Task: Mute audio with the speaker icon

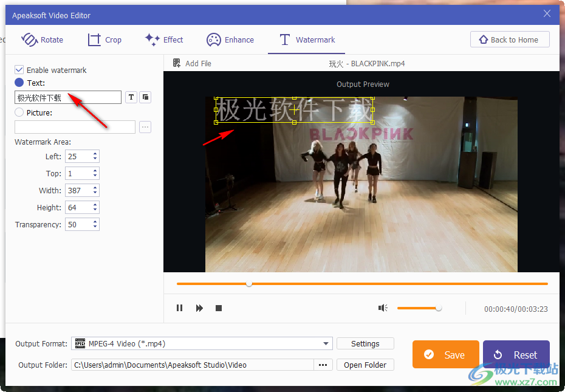Action: (x=383, y=308)
